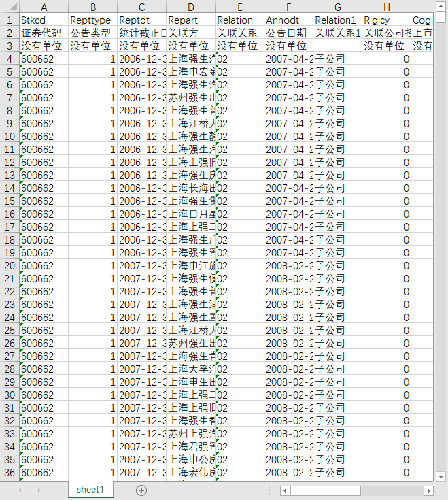This screenshot has height=500, width=448.
Task: Select row 1 header
Action: (10, 20)
